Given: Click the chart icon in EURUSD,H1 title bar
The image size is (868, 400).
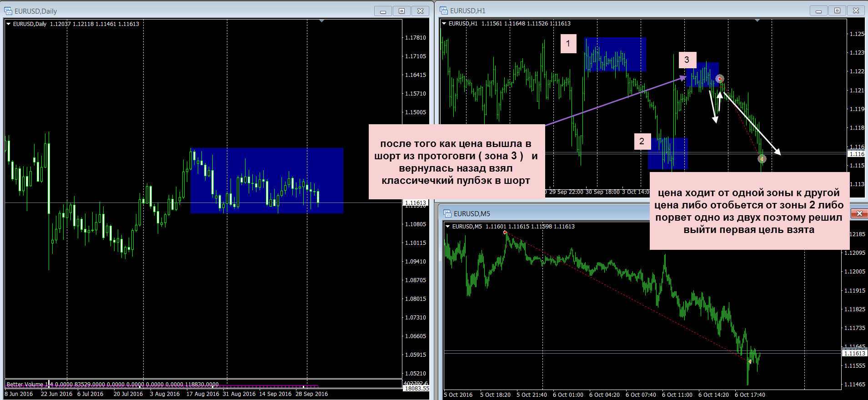Looking at the screenshot, I should [x=444, y=10].
